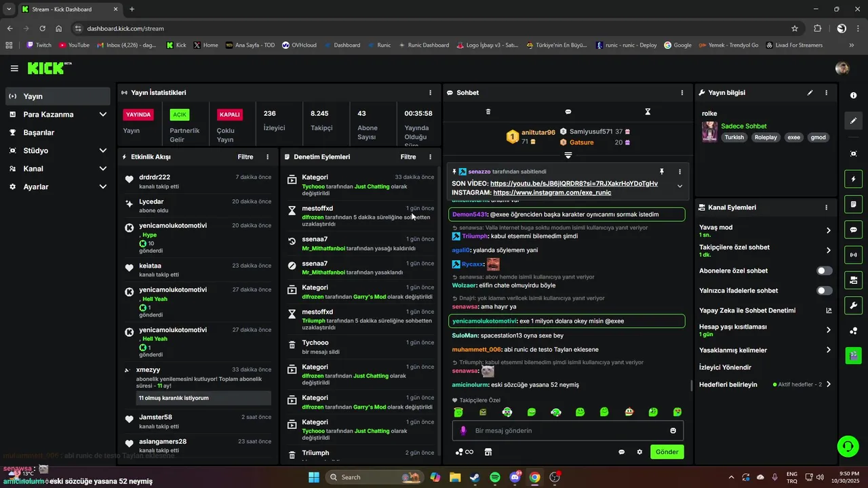The height and width of the screenshot is (488, 868).
Task: Open the hamburger menu beside Kick logo
Action: [14, 68]
